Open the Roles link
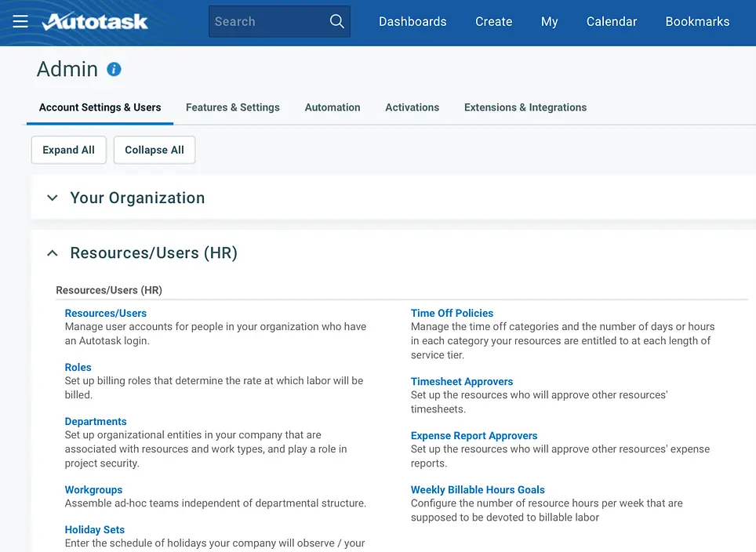Screen dimensions: 756x552 (x=78, y=368)
